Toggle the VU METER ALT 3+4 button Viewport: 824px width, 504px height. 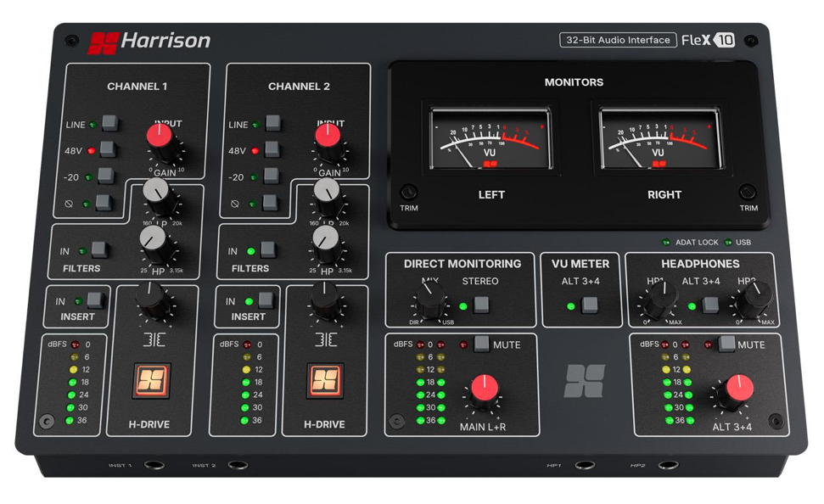coord(590,305)
